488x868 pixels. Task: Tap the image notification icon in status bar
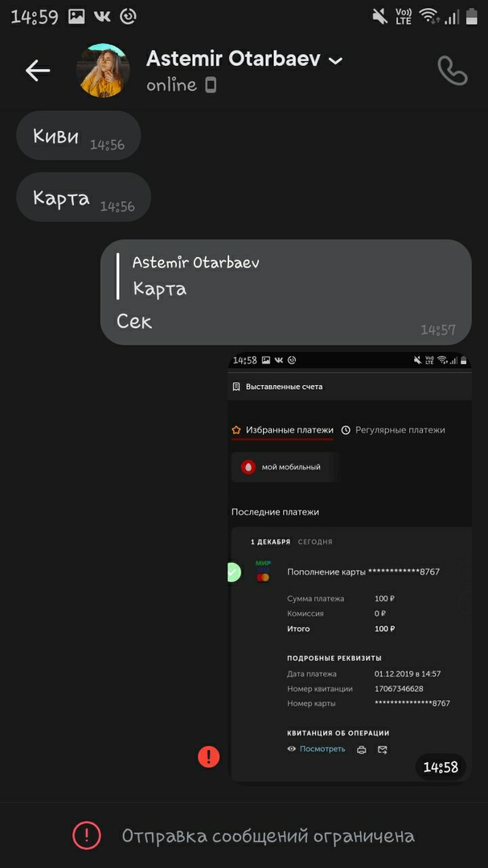click(x=77, y=16)
